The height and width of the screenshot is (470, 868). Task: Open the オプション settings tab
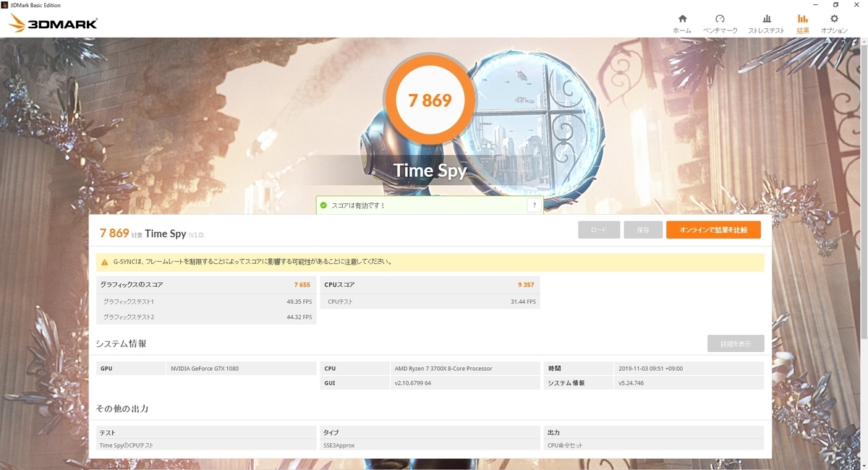point(834,23)
